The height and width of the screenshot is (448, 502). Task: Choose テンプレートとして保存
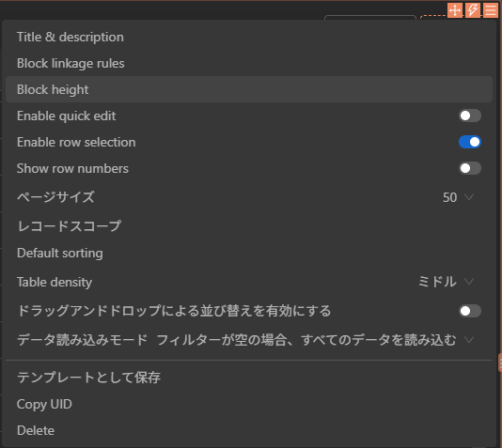(249, 378)
